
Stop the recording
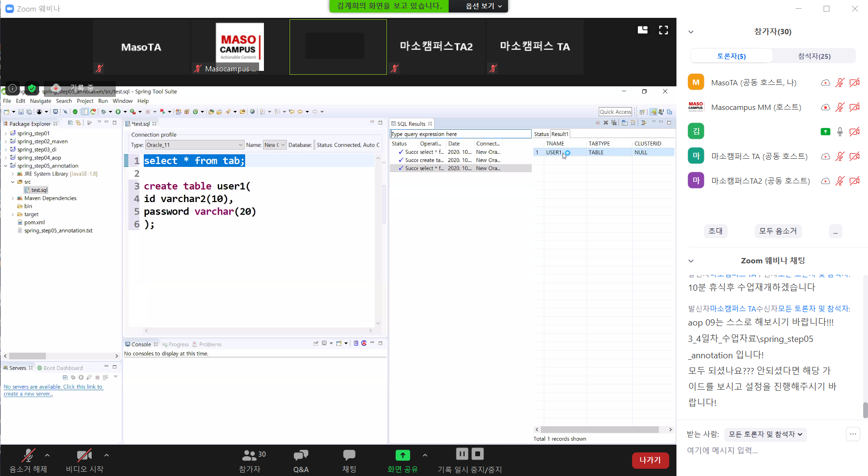click(478, 454)
